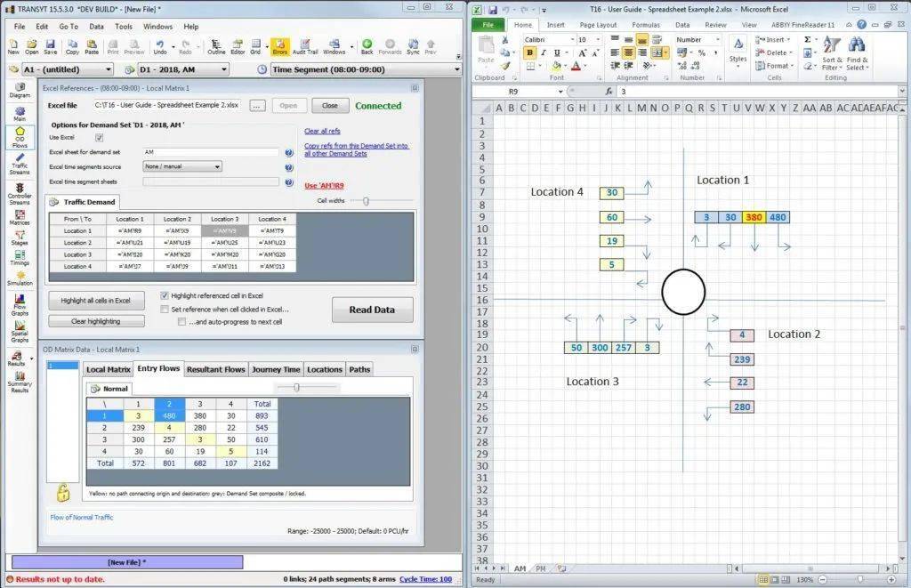Expand the Excel time segments source dropdown

coord(217,166)
